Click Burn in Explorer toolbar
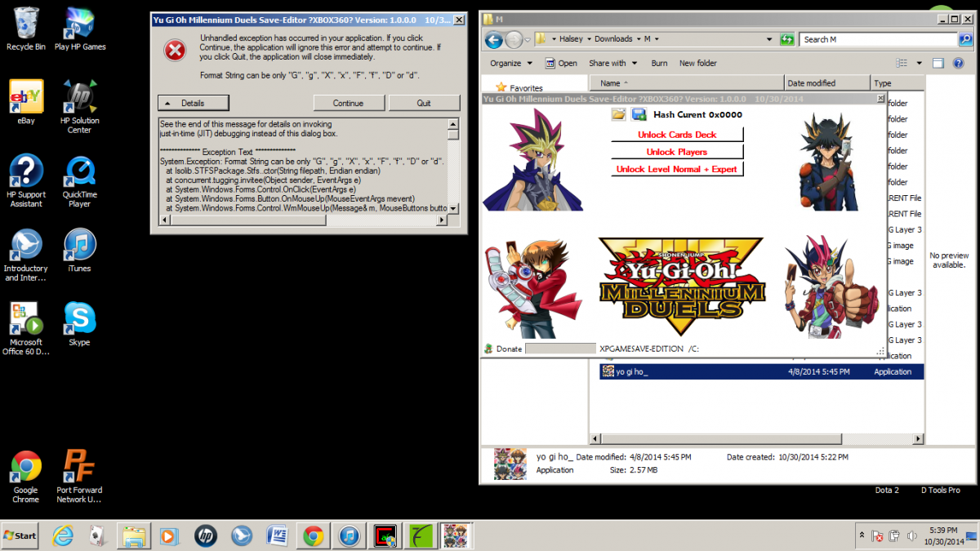 [659, 63]
